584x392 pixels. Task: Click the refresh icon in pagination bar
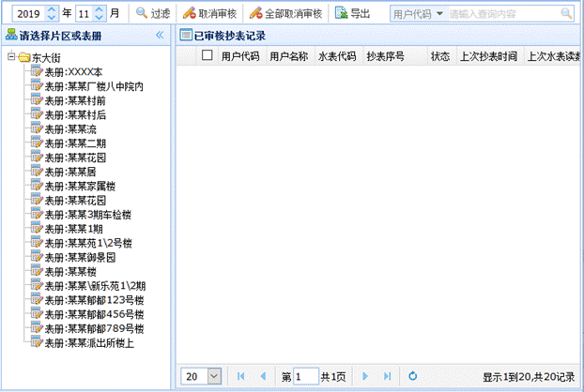point(413,376)
